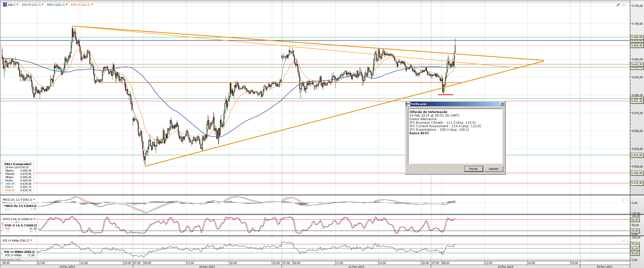Open the EMA 5 (DAX.I) dropdown arrow
This screenshot has width=644, height=268.
click(67, 5)
